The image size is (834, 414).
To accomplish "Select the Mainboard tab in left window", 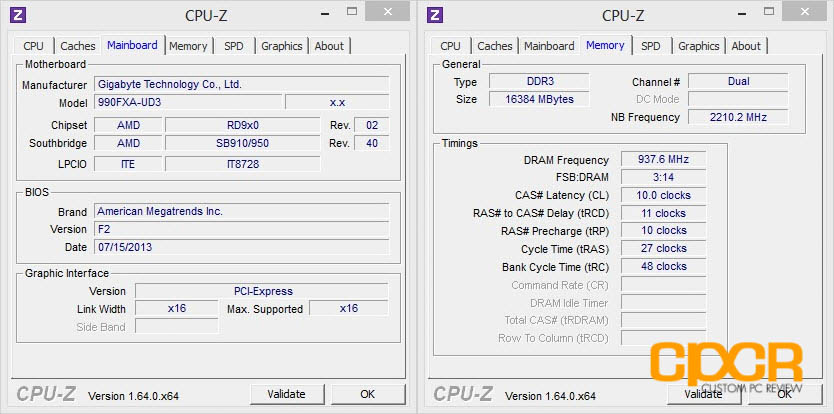I will coord(132,45).
